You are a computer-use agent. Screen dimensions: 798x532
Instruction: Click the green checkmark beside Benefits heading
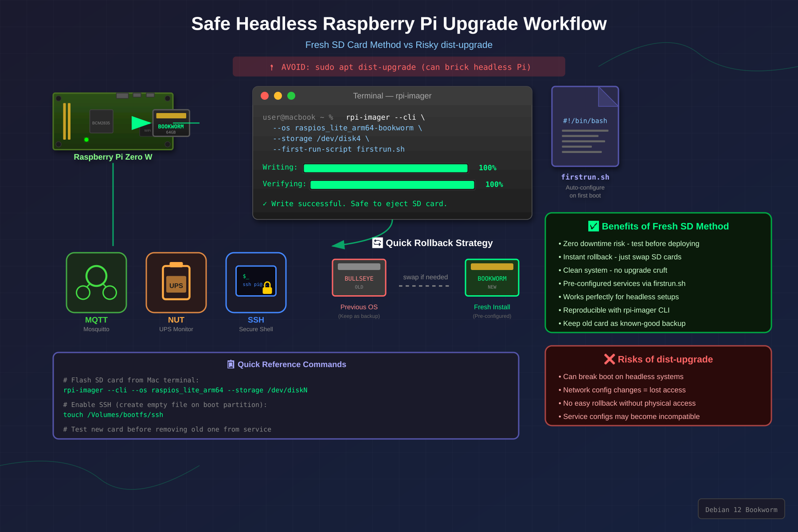[593, 226]
